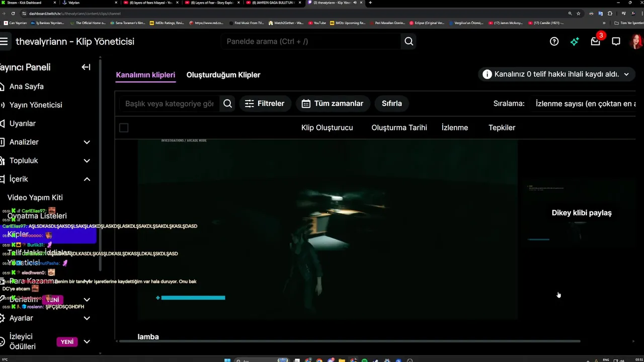Viewport: 644px width, 362px height.
Task: Switch to the Kanalımın klipleri tab
Action: pos(145,75)
